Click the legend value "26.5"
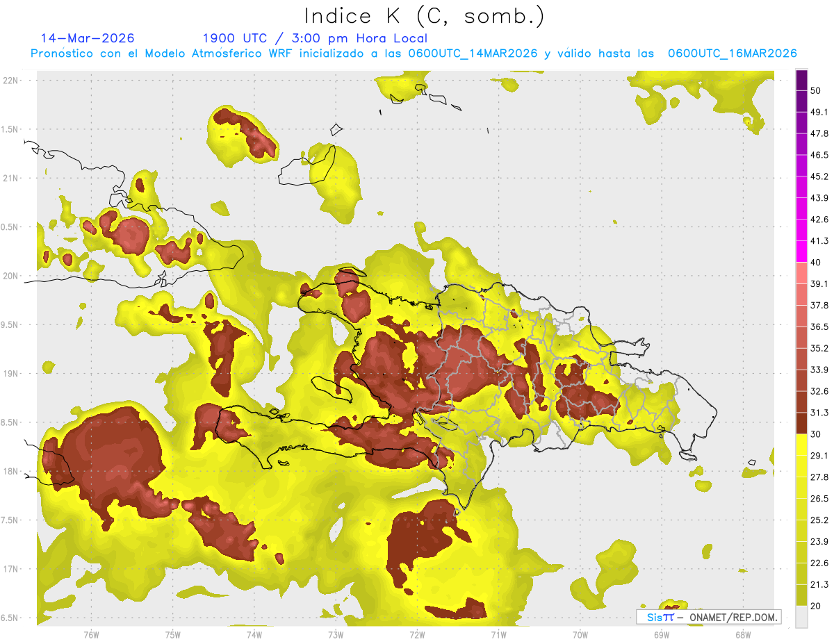This screenshot has height=644, width=834. pos(819,498)
